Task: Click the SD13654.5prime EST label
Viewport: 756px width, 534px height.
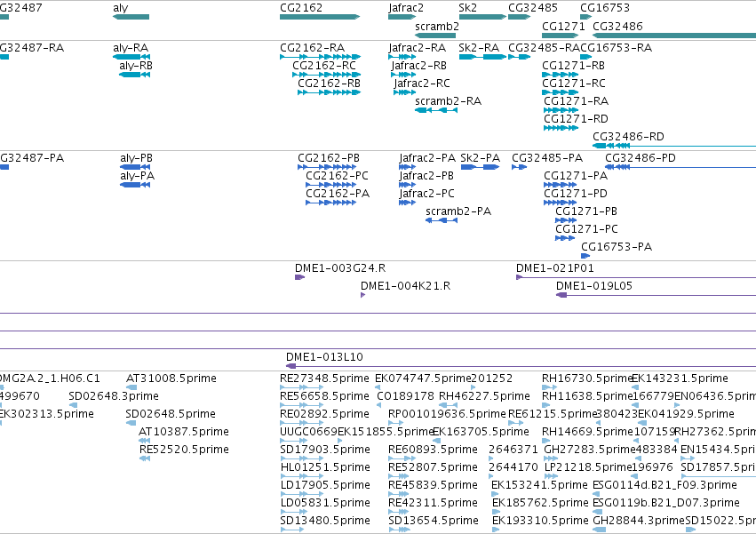Action: click(434, 522)
